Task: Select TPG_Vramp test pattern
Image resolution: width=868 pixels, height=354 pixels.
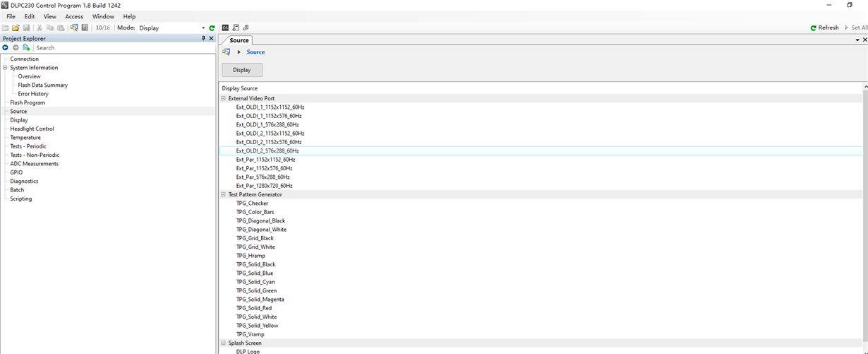Action: 251,334
